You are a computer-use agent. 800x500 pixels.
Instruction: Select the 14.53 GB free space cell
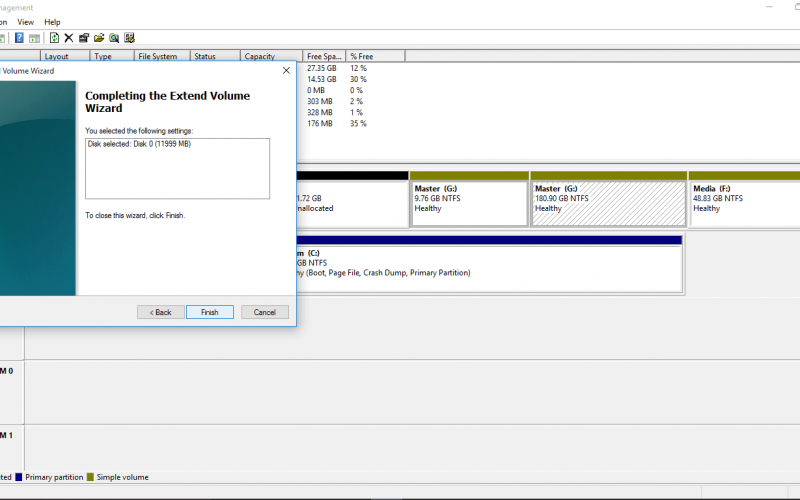click(x=322, y=79)
